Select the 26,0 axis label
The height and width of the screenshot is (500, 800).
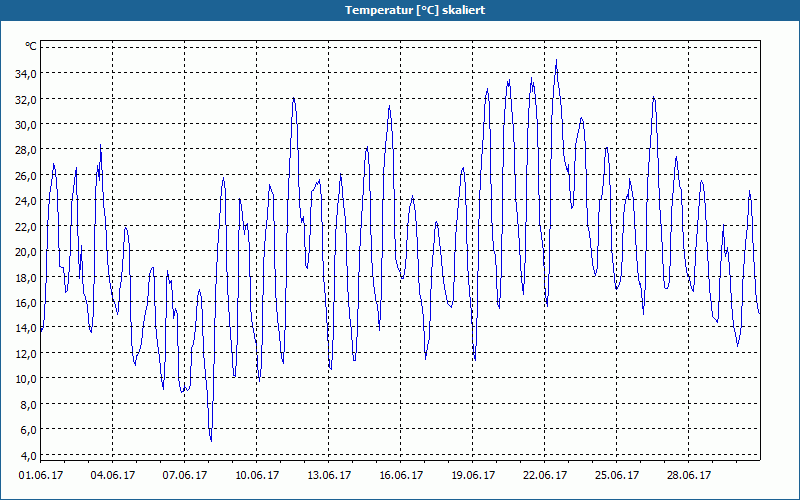[26, 176]
